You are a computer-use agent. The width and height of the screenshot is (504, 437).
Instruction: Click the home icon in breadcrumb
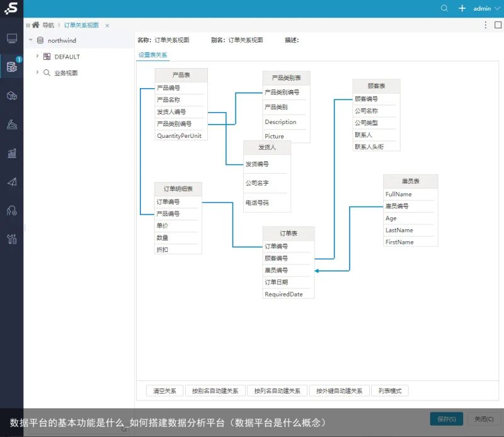[35, 25]
